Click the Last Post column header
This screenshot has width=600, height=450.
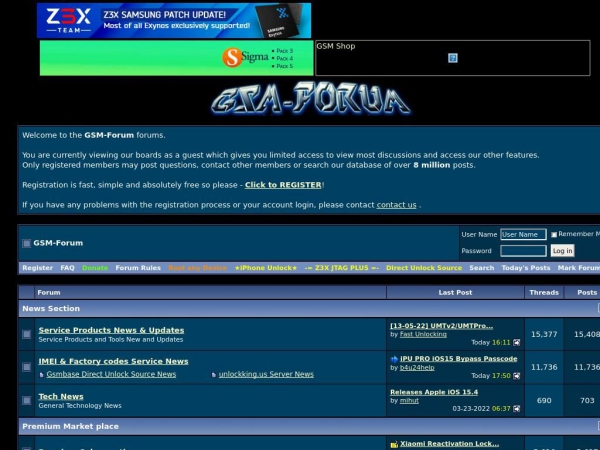[455, 292]
